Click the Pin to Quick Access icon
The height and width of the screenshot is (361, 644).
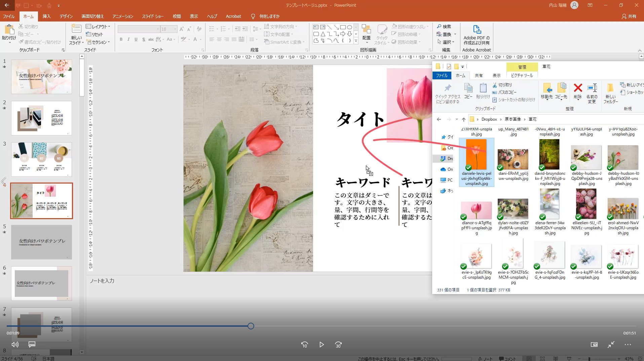click(448, 88)
